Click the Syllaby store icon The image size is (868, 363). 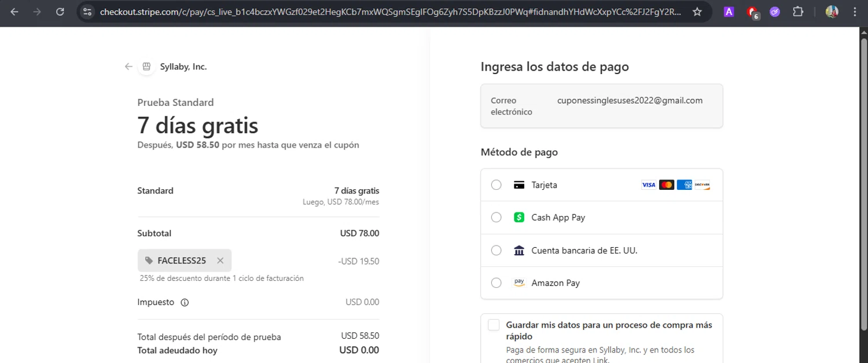[x=146, y=67]
